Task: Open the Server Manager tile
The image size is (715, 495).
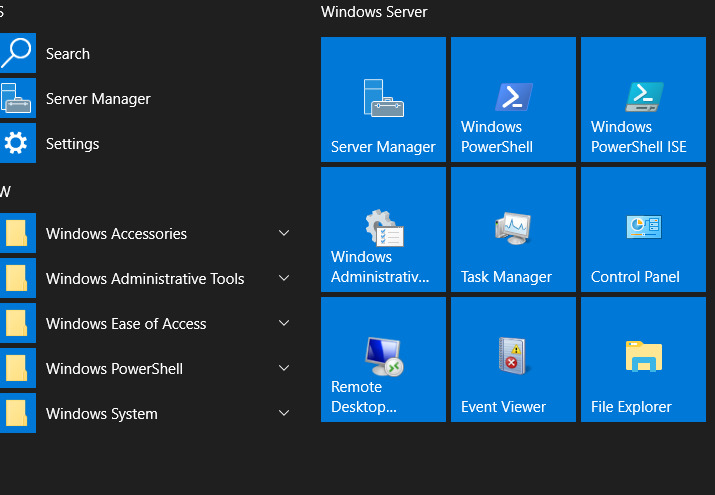Action: [383, 99]
